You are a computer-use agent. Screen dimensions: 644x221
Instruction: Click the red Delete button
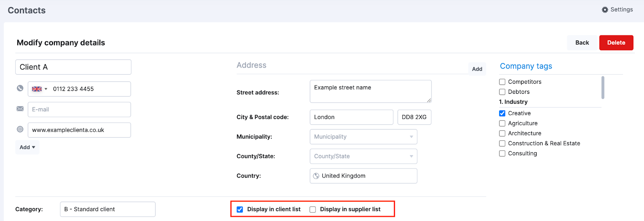pos(616,43)
